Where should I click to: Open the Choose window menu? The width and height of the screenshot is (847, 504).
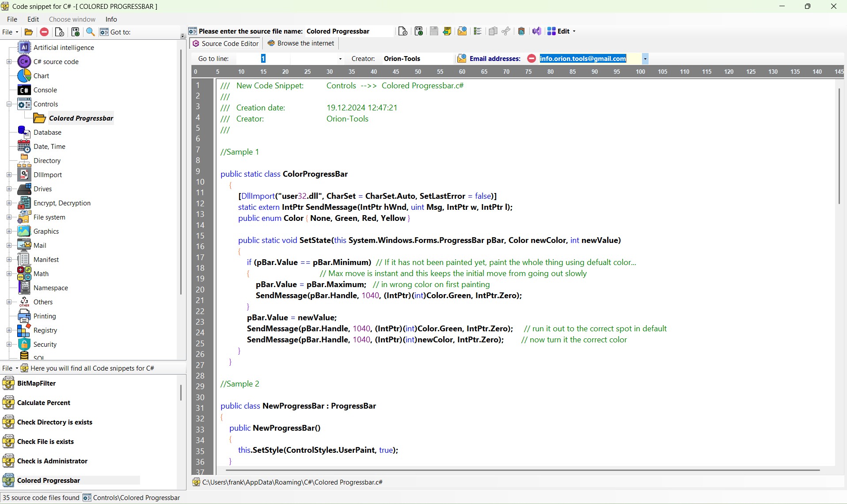(72, 19)
